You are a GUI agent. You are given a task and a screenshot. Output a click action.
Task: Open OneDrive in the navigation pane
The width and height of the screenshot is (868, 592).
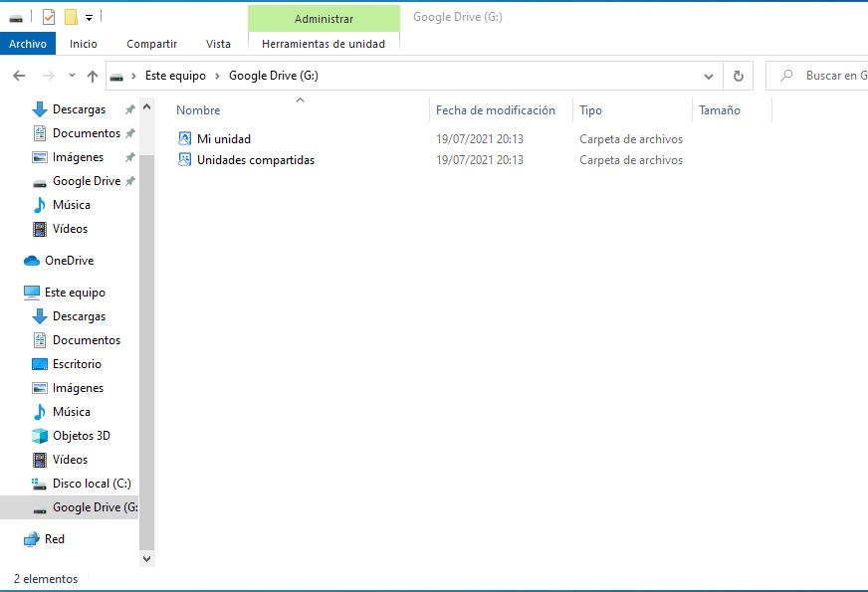(x=69, y=261)
